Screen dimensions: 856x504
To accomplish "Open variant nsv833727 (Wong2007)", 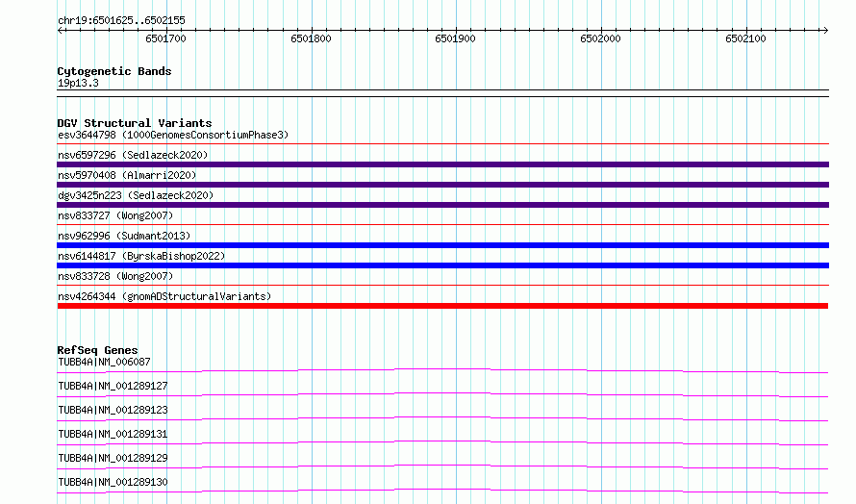I will pyautogui.click(x=115, y=215).
